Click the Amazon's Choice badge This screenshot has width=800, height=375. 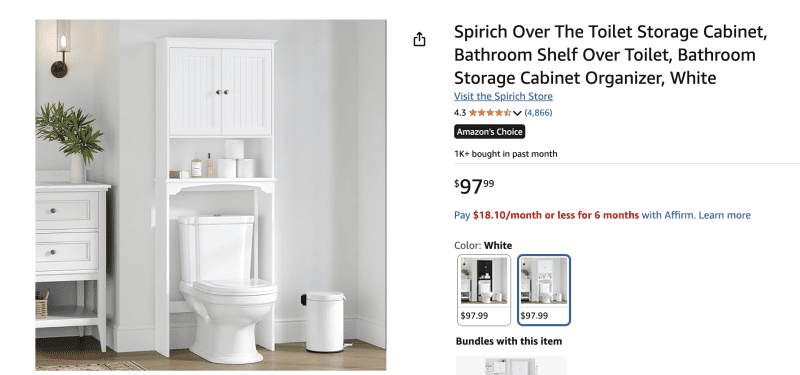pyautogui.click(x=489, y=132)
